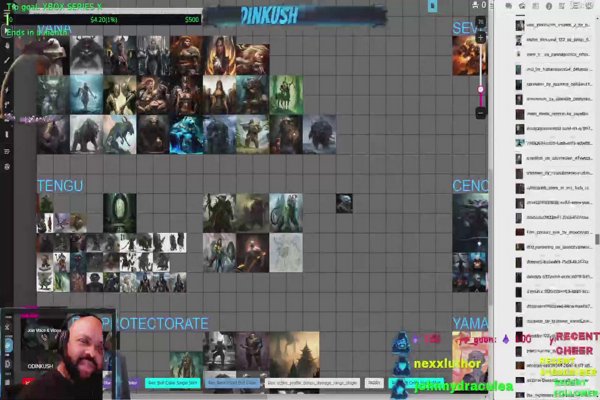Open the Settings gear tab in the sidebar
The height and width of the screenshot is (400, 600).
click(x=589, y=5)
